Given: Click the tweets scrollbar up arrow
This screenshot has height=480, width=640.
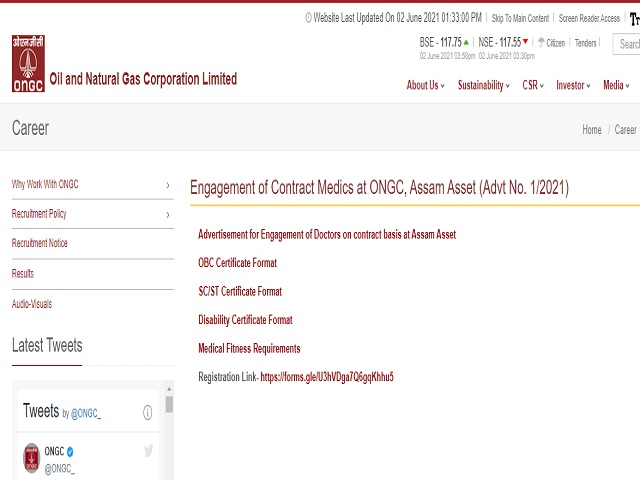Looking at the screenshot, I should [x=169, y=389].
